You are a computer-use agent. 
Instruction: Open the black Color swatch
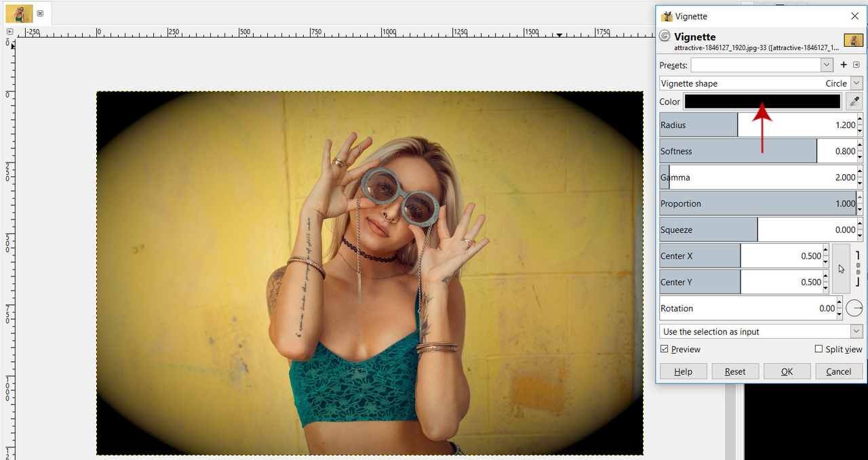(x=762, y=102)
